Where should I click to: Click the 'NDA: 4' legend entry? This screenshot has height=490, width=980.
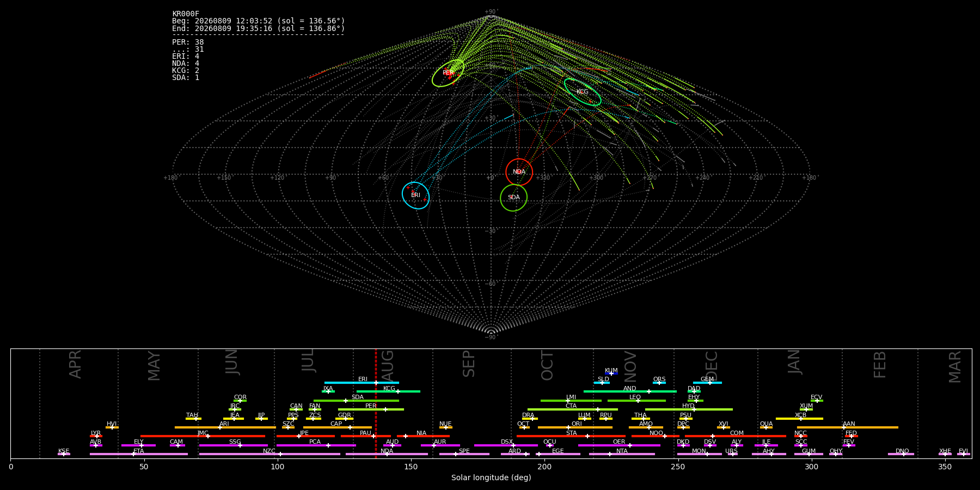186,63
